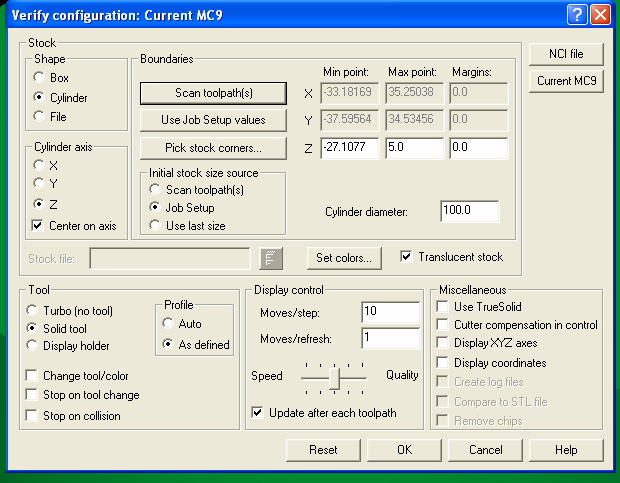Select As defined tool profile
620x483 pixels.
coord(168,344)
